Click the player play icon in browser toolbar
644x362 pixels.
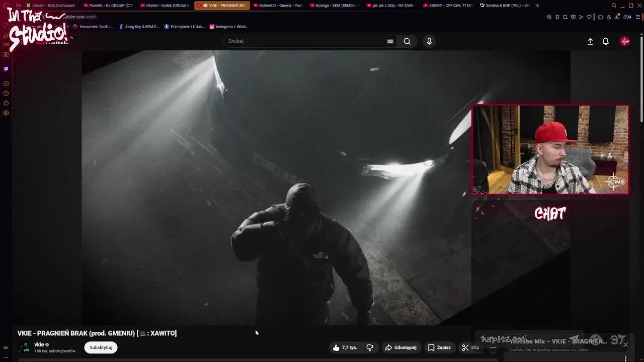coord(581,17)
